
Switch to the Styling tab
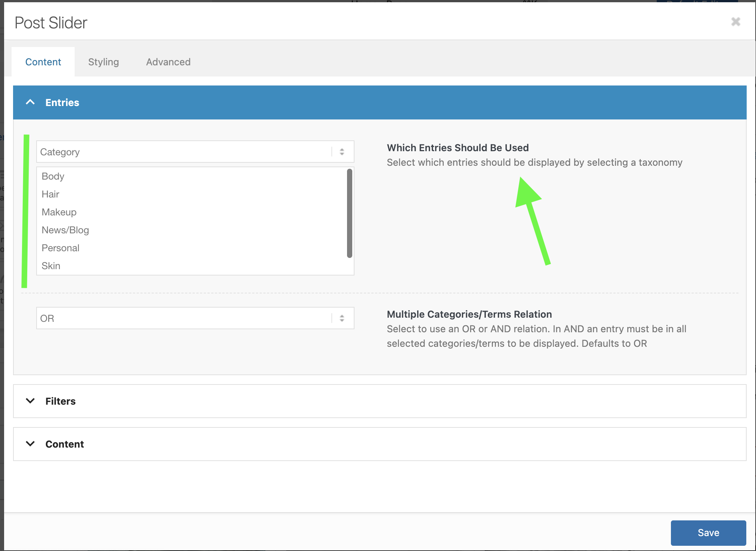pos(103,62)
